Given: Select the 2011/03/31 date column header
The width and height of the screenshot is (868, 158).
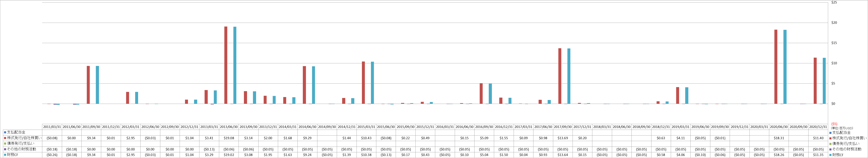Looking at the screenshot, I should tap(52, 127).
